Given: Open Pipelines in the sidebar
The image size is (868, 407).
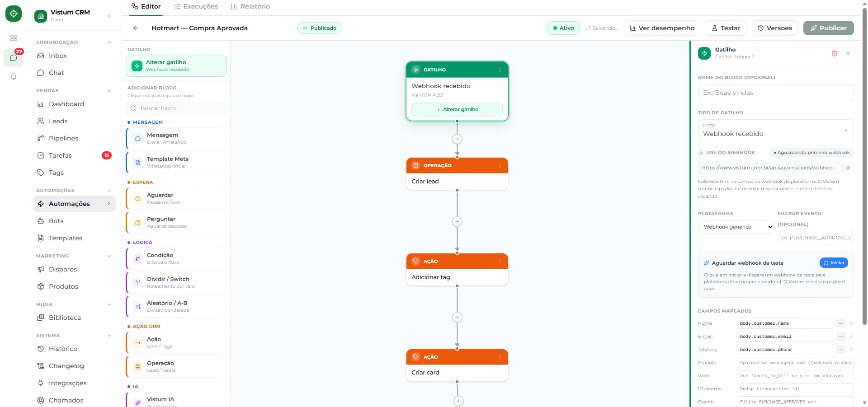Looking at the screenshot, I should coord(74,138).
